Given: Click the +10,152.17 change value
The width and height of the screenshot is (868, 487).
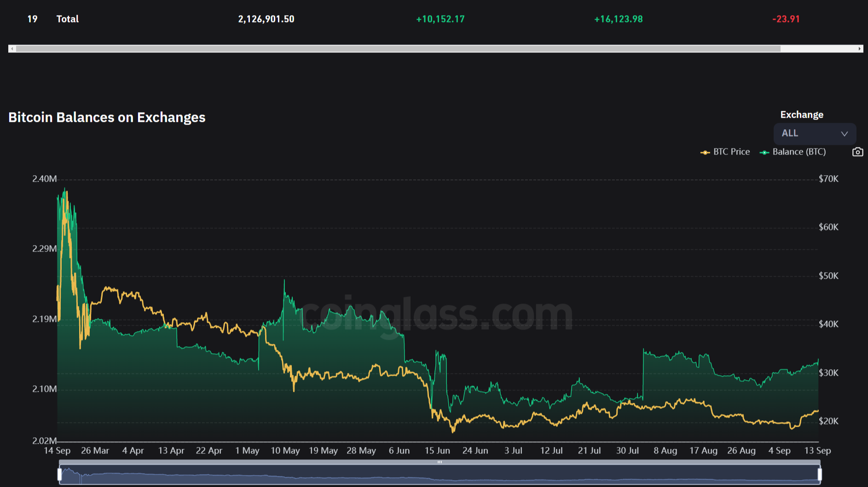Looking at the screenshot, I should (x=440, y=19).
